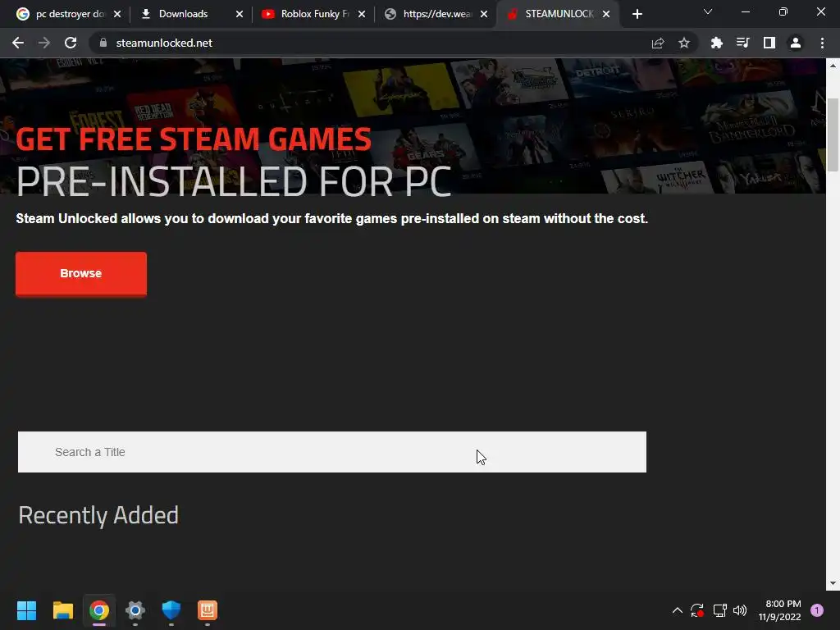
Task: Expand the hidden system tray icons chevron
Action: 677,610
